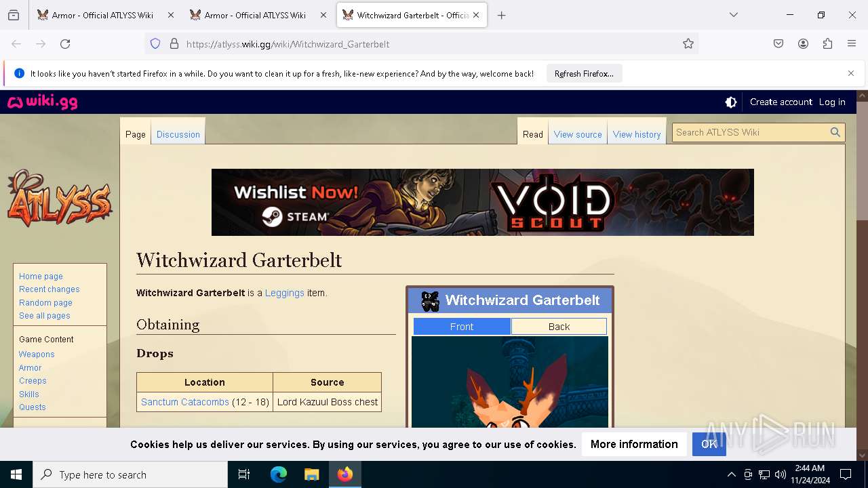Open the Extensions puzzle icon
The image size is (868, 488).
coord(827,44)
